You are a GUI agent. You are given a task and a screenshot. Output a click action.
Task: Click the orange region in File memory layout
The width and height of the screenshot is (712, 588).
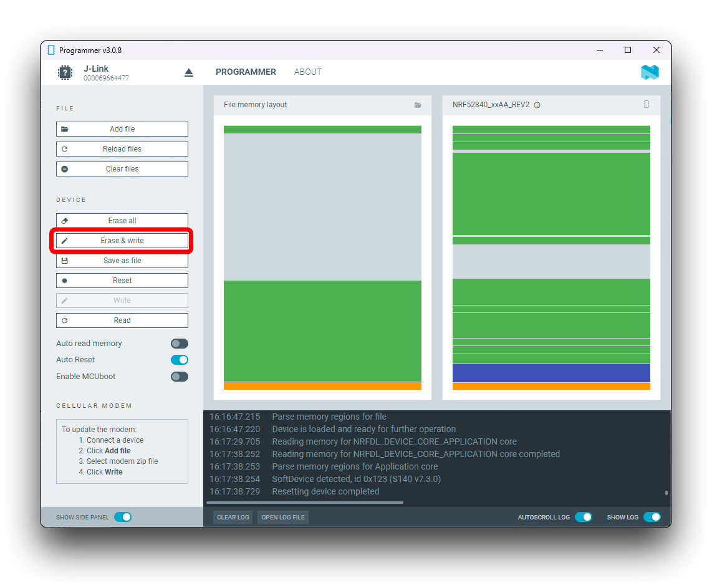[322, 386]
